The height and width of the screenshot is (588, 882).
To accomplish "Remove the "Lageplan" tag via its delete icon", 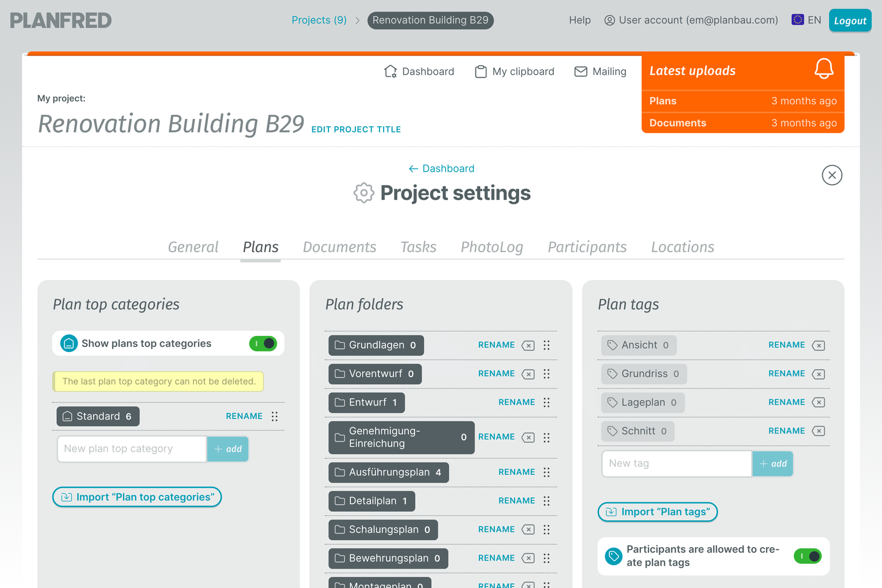I will (819, 403).
